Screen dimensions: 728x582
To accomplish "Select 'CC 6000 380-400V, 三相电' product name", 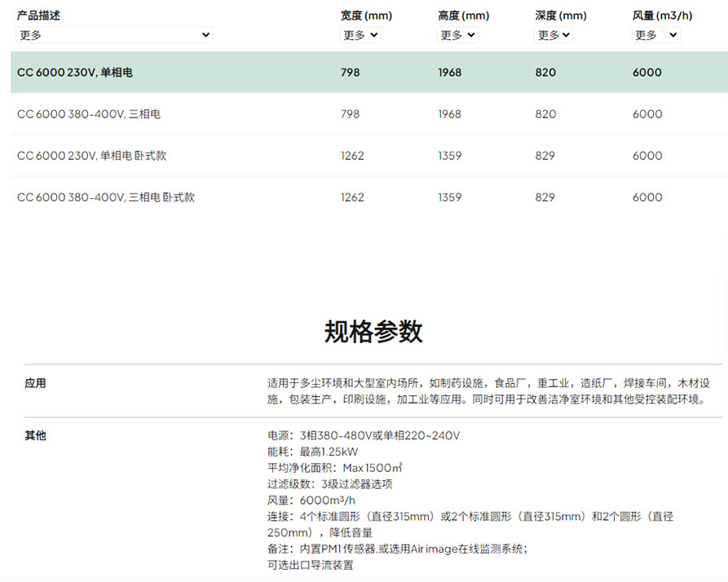I will (x=89, y=114).
